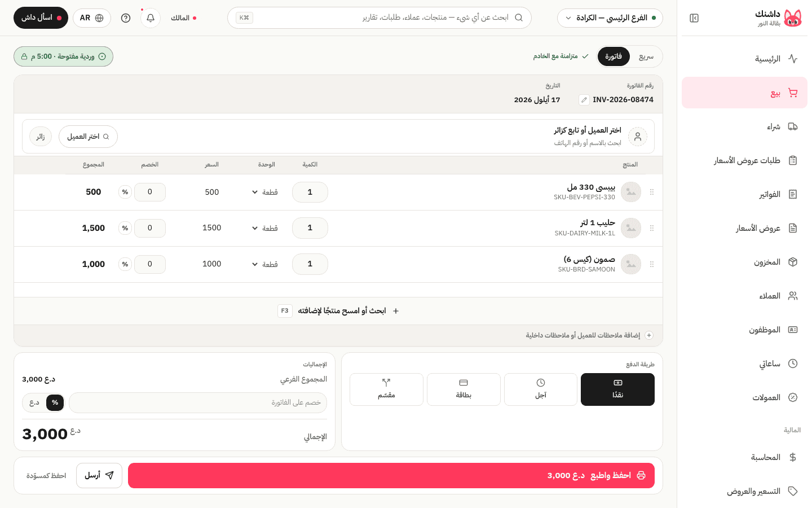Click quantity field for بيبسي 330 مل
This screenshot has width=812, height=508.
click(310, 192)
